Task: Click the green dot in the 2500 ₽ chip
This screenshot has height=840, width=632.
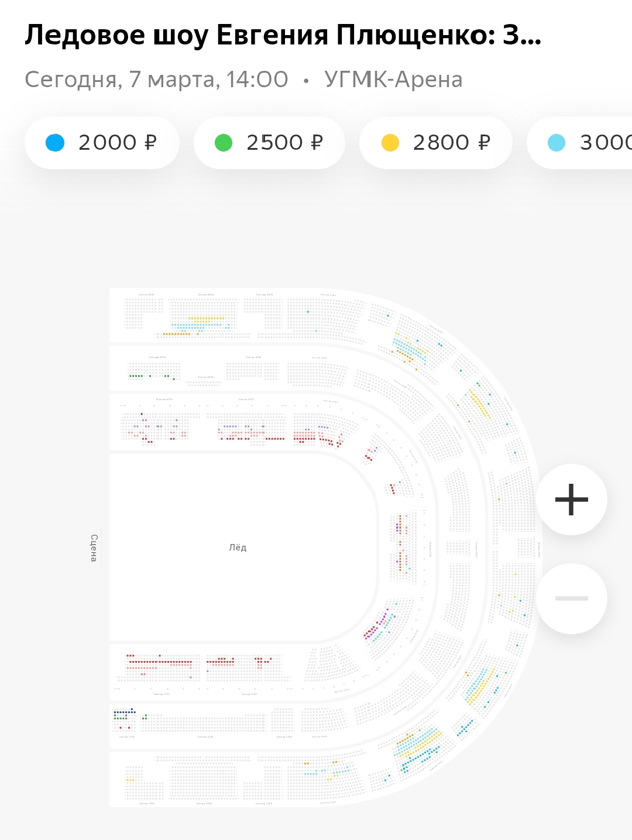Action: click(224, 143)
